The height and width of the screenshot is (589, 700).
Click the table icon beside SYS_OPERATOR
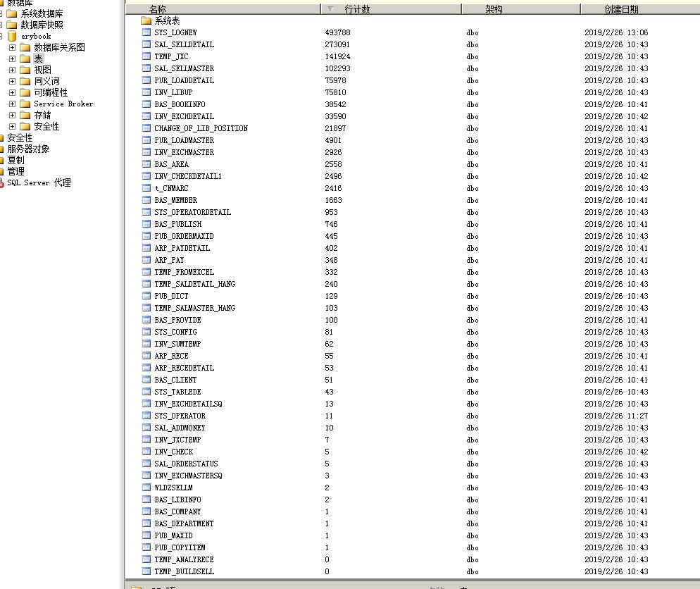point(146,416)
